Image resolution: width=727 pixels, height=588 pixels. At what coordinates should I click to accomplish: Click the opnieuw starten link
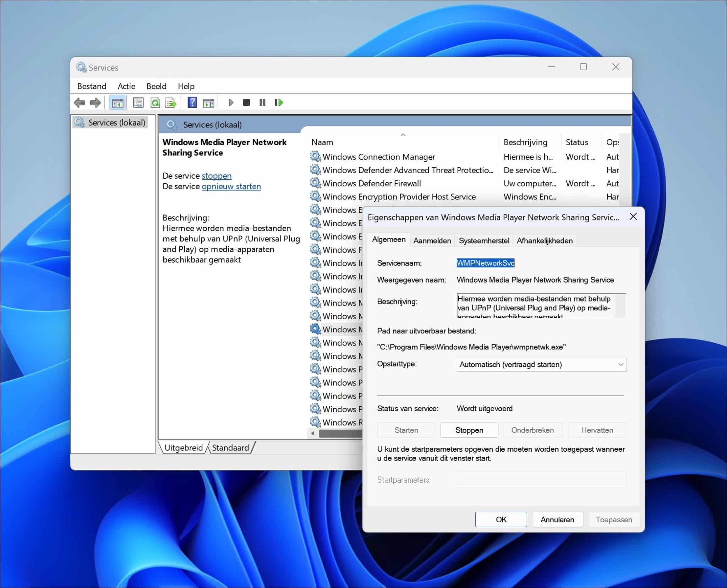(231, 186)
